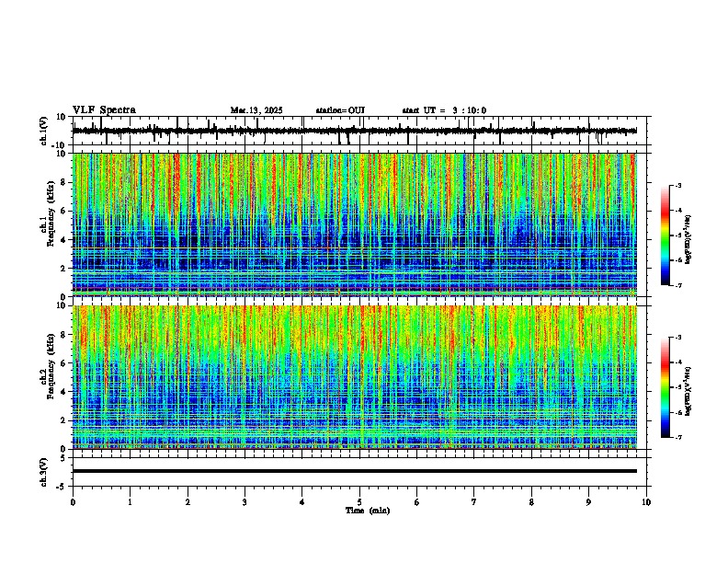Click the "6" kHz tick on ch.2 frequency axis

(65, 363)
